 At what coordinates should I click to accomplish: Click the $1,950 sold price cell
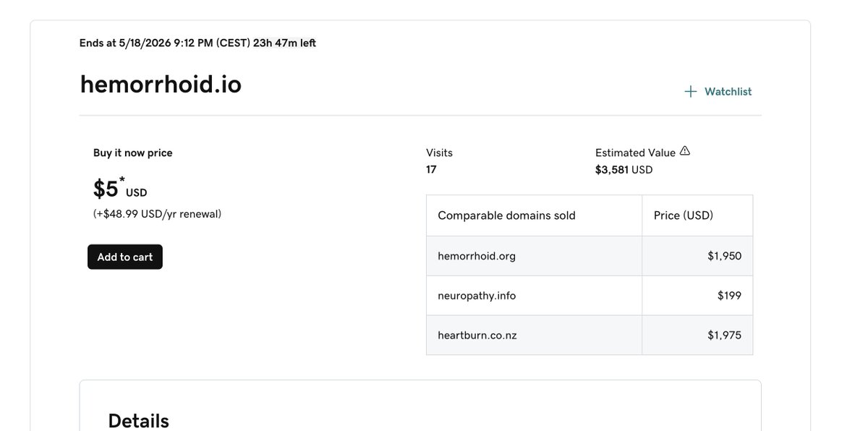click(x=724, y=256)
